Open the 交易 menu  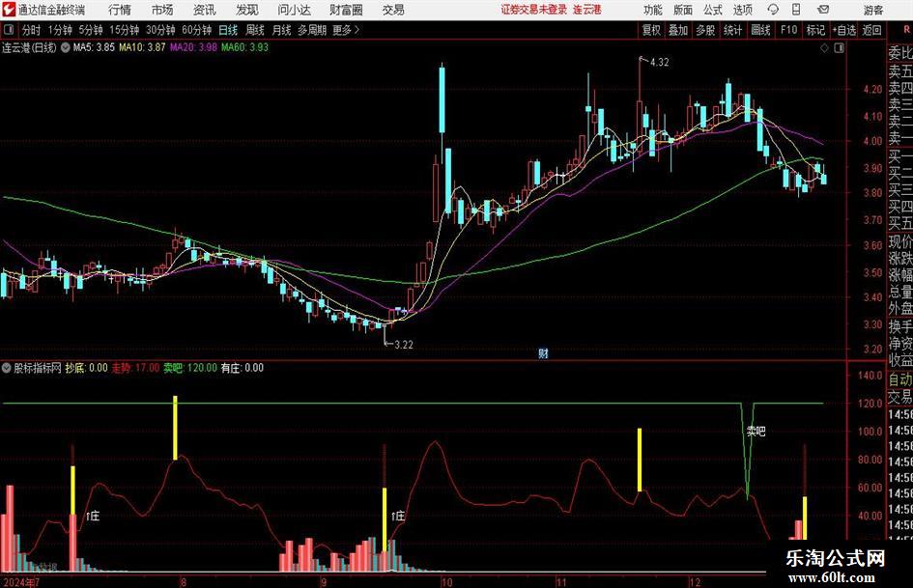click(x=393, y=10)
